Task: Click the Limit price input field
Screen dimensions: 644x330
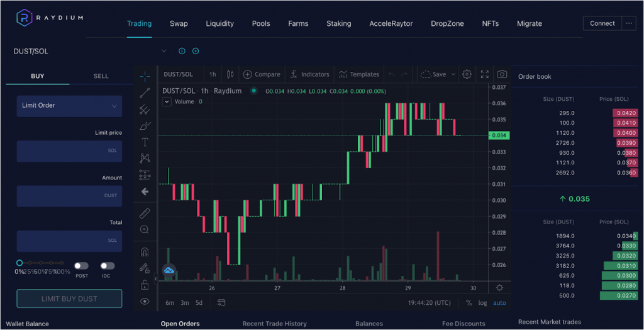Action: [x=69, y=151]
